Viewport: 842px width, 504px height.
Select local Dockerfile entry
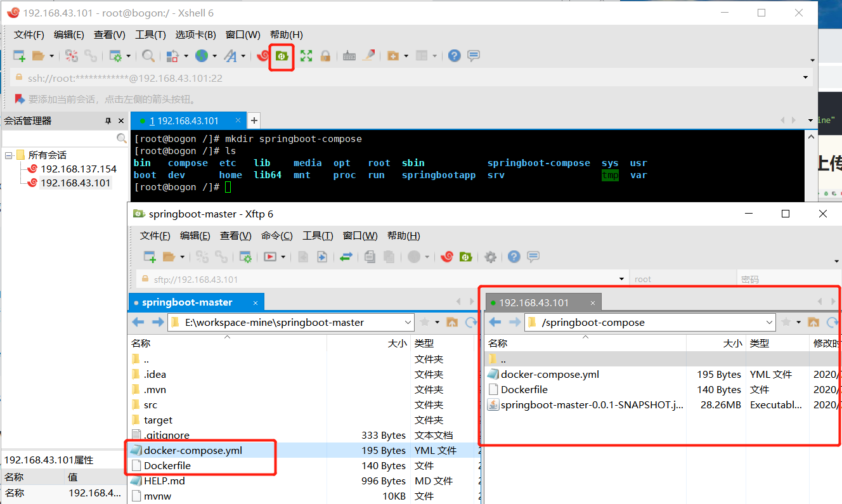click(167, 466)
